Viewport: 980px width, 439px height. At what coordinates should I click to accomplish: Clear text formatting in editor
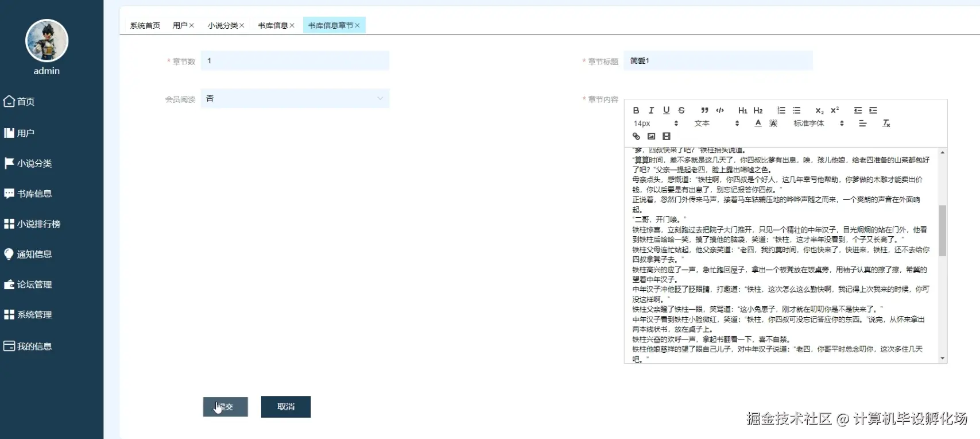[x=886, y=124]
